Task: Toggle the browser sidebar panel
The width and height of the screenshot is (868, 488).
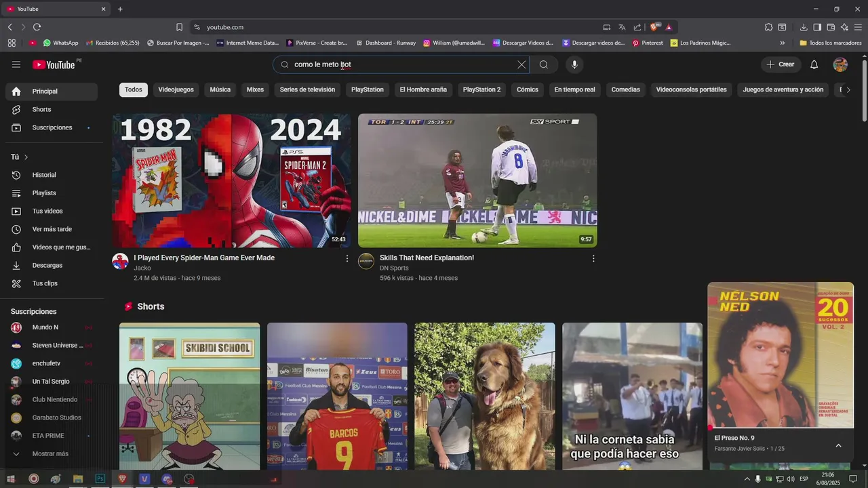Action: click(x=817, y=27)
